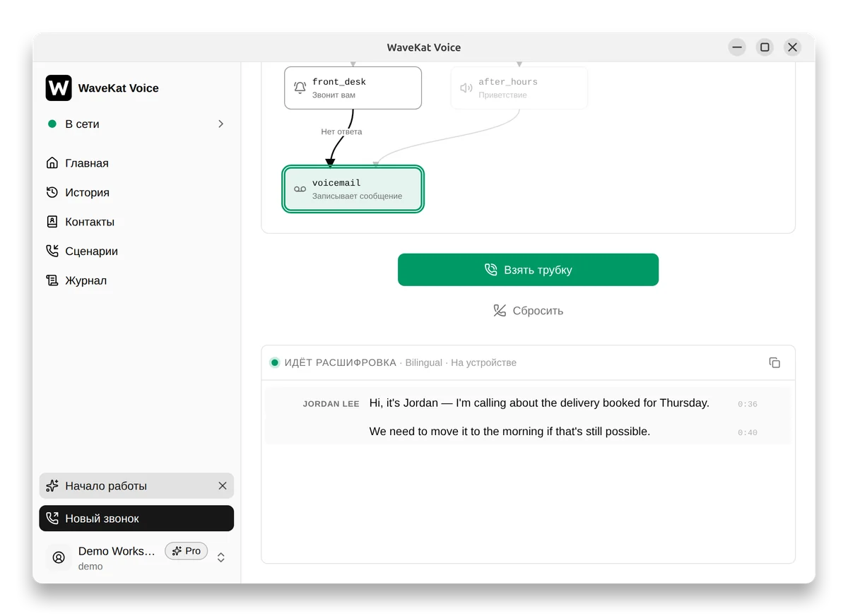This screenshot has width=848, height=616.
Task: Dismiss the Начало работы banner
Action: point(223,486)
